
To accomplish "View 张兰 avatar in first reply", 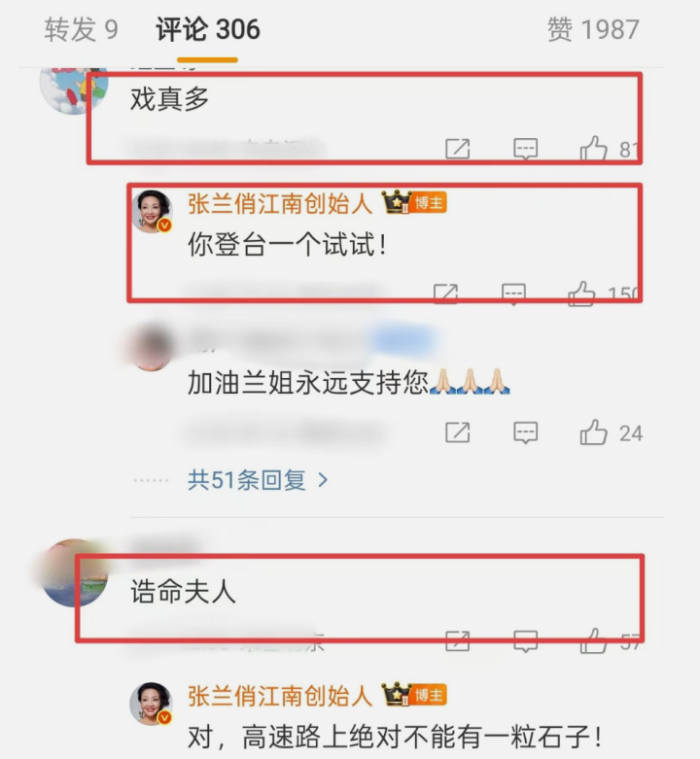I will (x=152, y=212).
